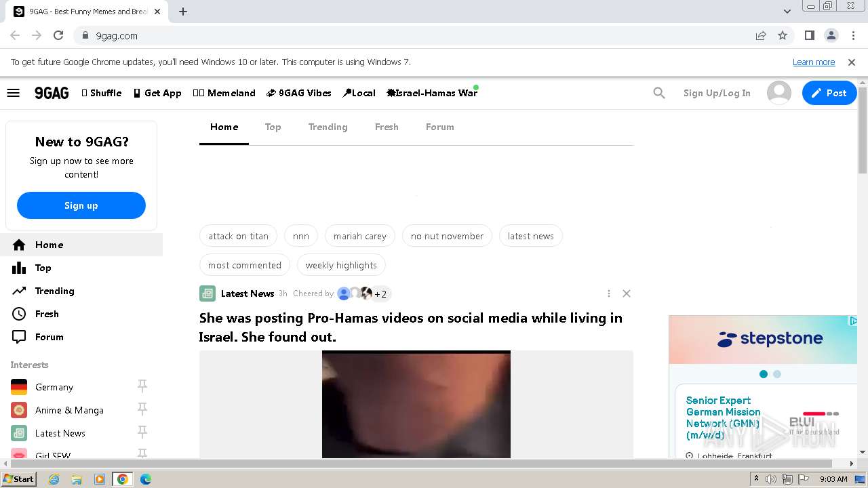This screenshot has height=488, width=868.
Task: Open 9GAG Vibes section
Action: click(299, 93)
